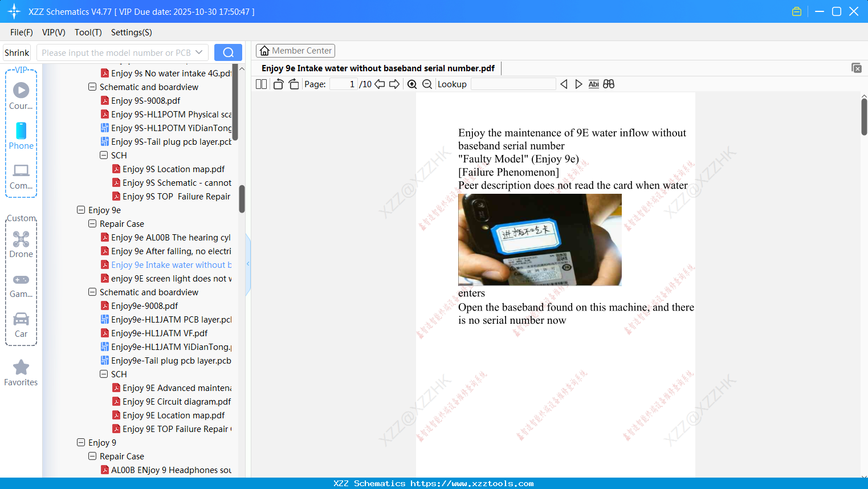868x489 pixels.
Task: Open Enjoy 9E TOP Failure Repair file
Action: (x=172, y=429)
